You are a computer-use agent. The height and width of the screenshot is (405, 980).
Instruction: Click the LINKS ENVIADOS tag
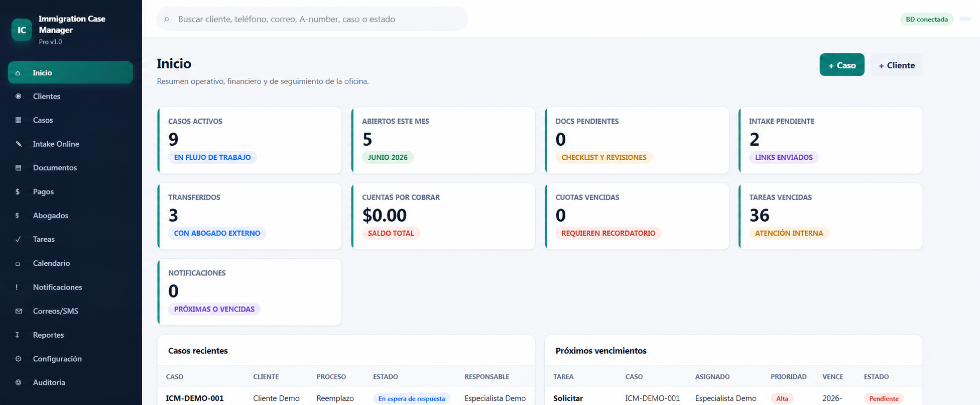pyautogui.click(x=784, y=157)
